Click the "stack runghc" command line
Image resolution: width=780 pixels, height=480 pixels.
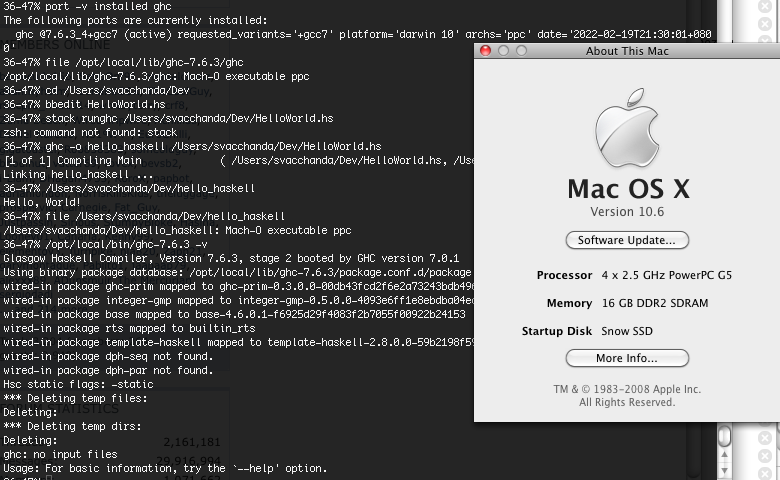tap(168, 118)
